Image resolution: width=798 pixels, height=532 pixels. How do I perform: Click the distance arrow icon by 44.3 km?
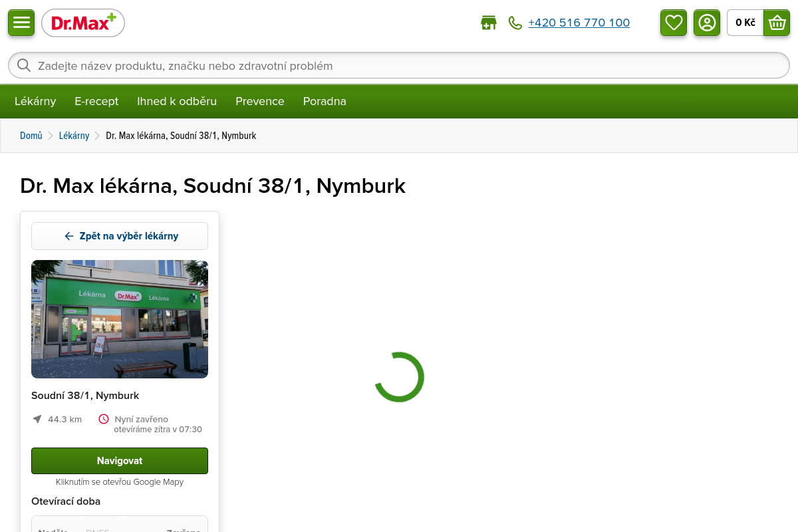37,419
